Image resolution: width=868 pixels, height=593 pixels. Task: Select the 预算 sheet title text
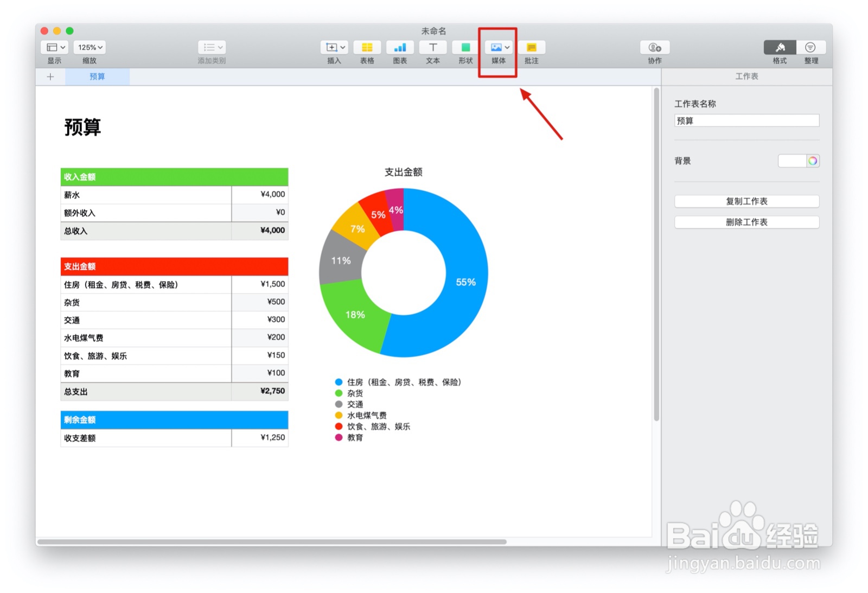click(82, 127)
